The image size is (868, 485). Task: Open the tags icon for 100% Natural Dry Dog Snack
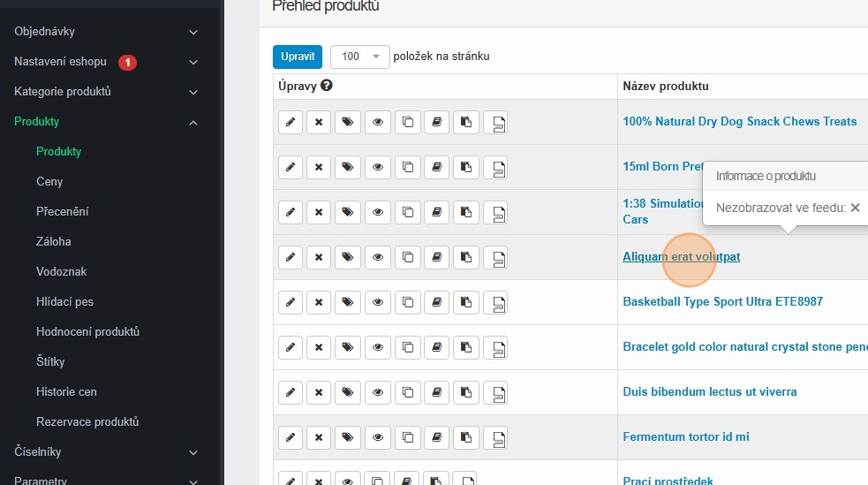348,123
